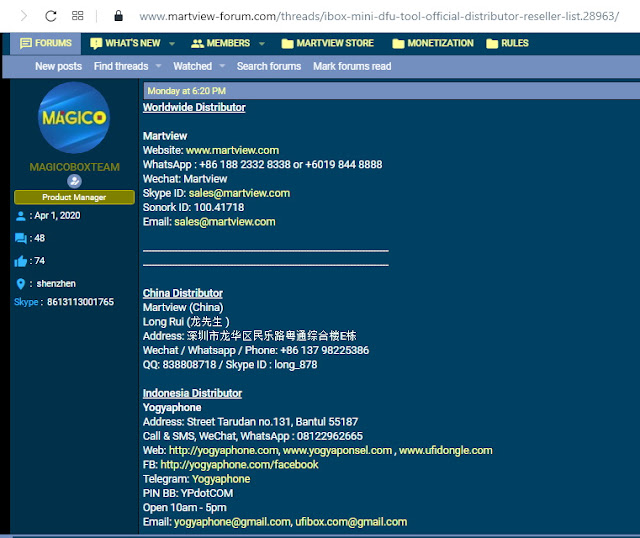The height and width of the screenshot is (538, 640).
Task: Open the shenzhen location link
Action: pos(56,283)
